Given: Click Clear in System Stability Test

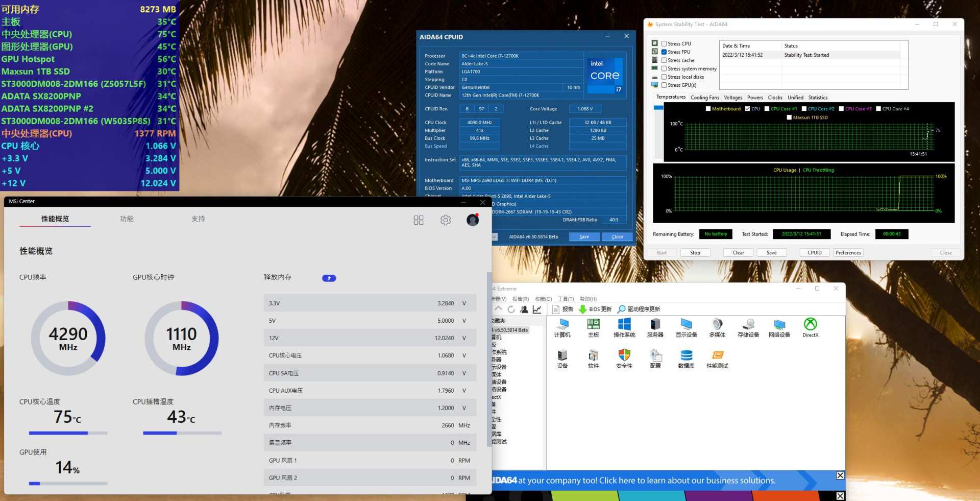Looking at the screenshot, I should (x=739, y=253).
